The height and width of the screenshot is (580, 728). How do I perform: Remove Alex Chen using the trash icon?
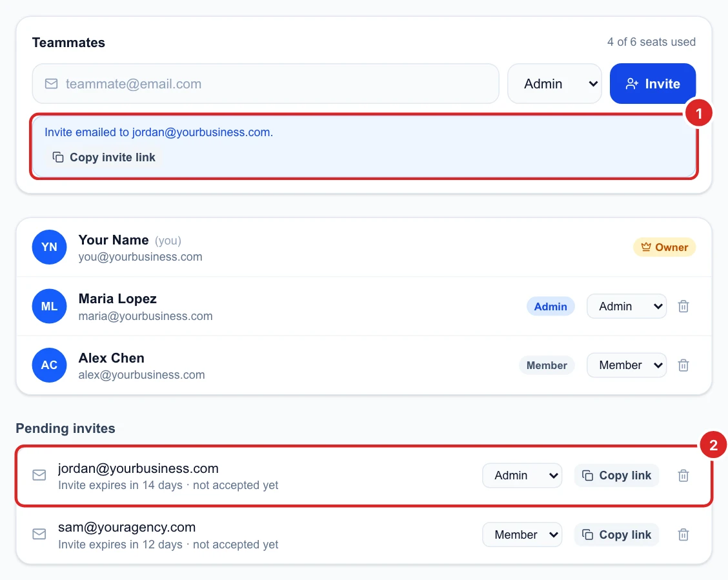point(683,365)
